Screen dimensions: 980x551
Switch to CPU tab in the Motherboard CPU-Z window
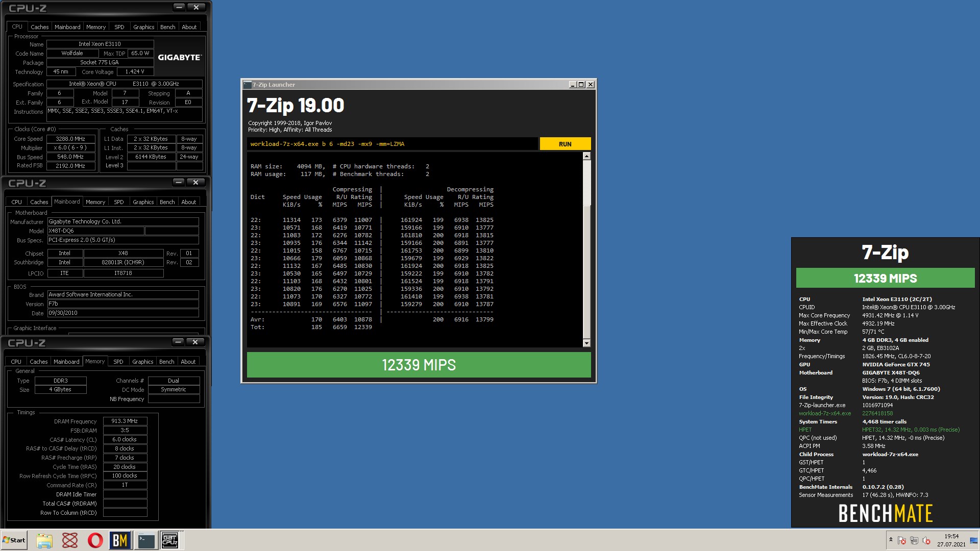point(16,202)
